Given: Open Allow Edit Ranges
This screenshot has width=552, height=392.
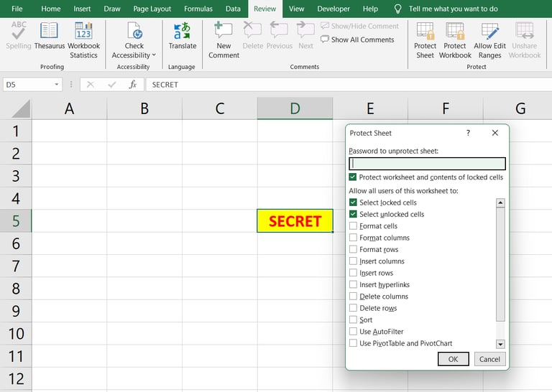Looking at the screenshot, I should 489,39.
